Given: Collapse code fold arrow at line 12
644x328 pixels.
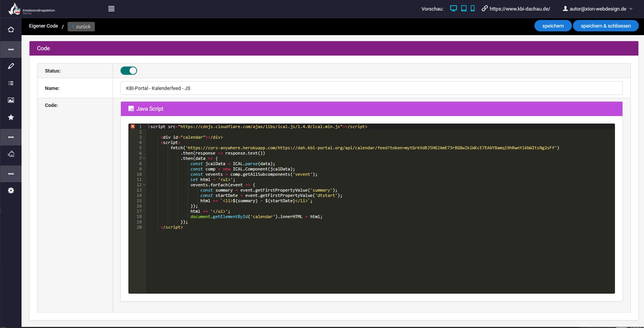Looking at the screenshot, I should [x=144, y=185].
